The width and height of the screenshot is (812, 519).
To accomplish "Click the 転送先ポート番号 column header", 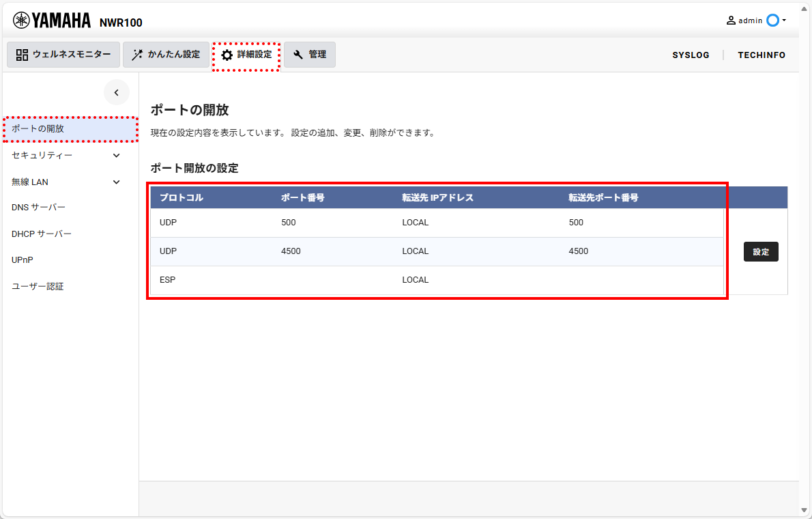I will point(603,197).
